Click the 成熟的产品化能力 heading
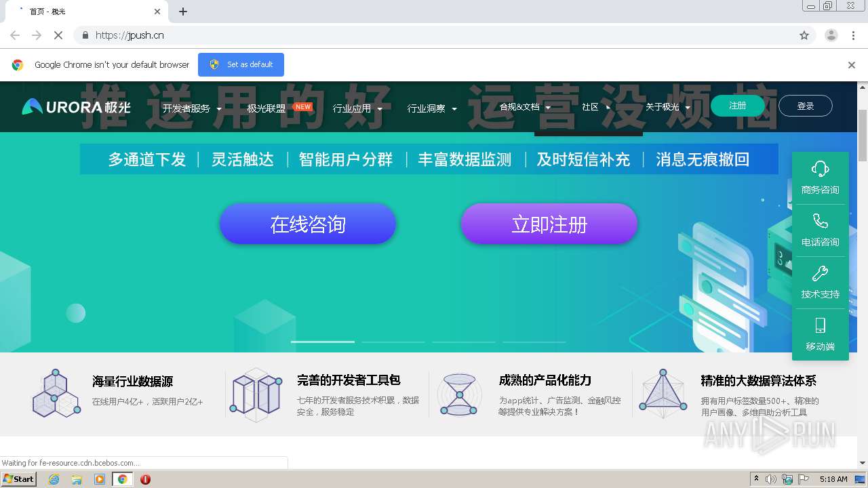The width and height of the screenshot is (868, 488). [545, 380]
